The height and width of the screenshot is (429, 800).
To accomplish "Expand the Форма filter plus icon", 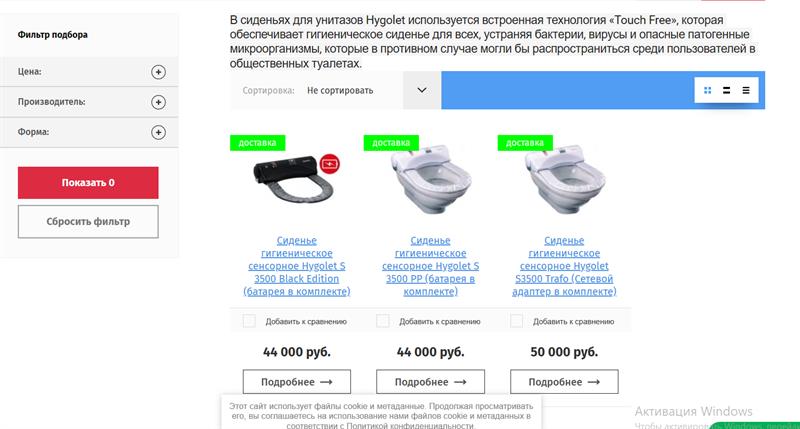I will coord(158,132).
